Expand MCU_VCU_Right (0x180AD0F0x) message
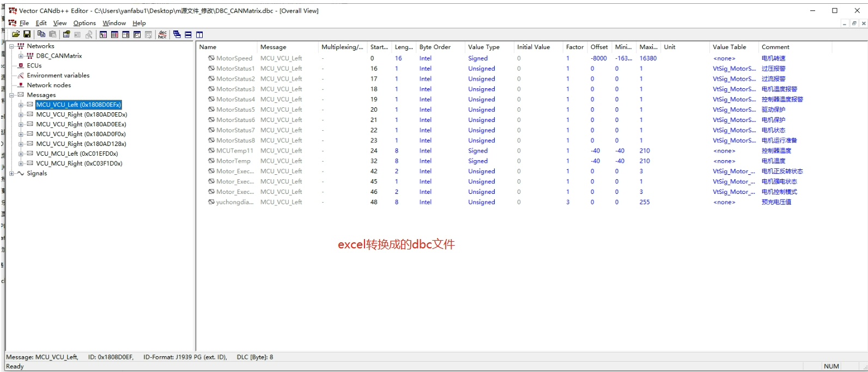The width and height of the screenshot is (868, 372). click(x=21, y=134)
